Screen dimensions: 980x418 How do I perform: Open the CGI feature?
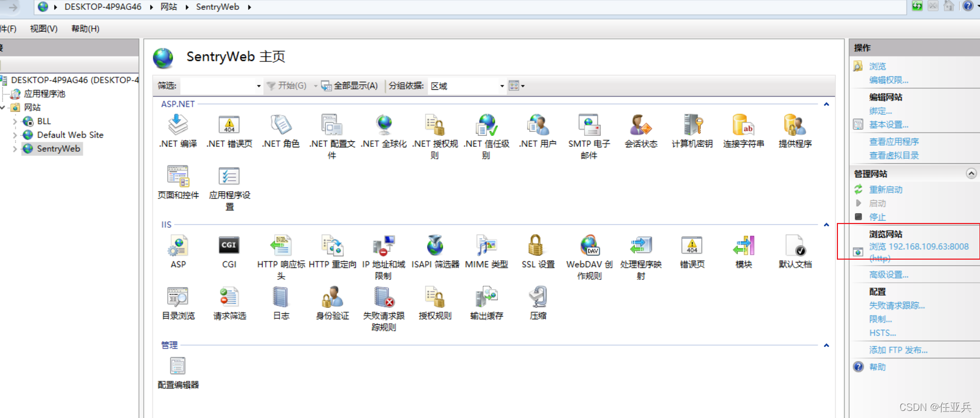[x=229, y=251]
